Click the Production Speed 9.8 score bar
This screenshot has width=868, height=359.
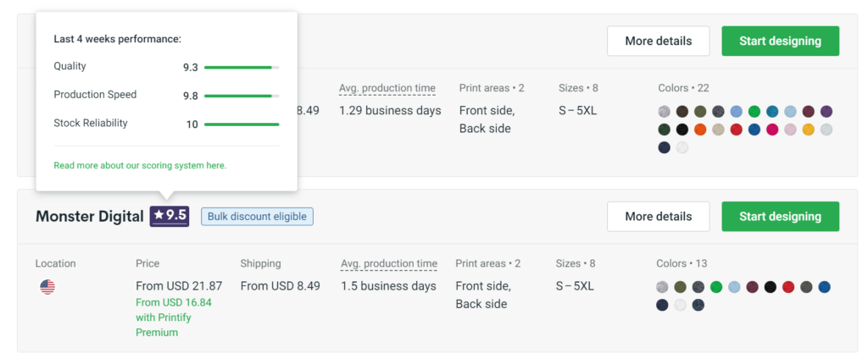(242, 96)
